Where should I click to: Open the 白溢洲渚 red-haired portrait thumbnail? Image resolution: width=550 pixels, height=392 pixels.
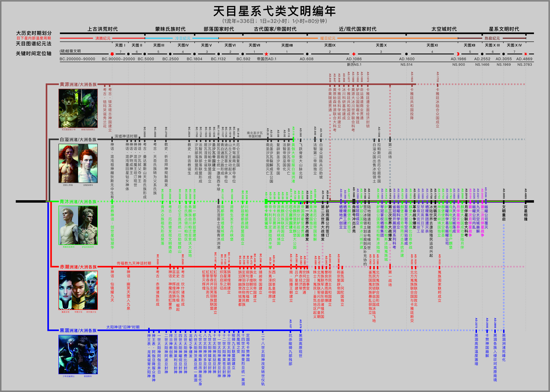tap(78, 163)
